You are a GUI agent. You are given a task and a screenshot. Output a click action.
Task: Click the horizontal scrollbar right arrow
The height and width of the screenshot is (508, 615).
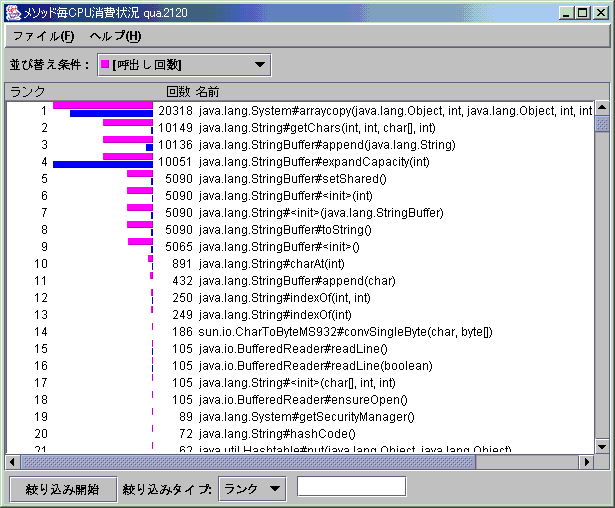click(x=586, y=462)
